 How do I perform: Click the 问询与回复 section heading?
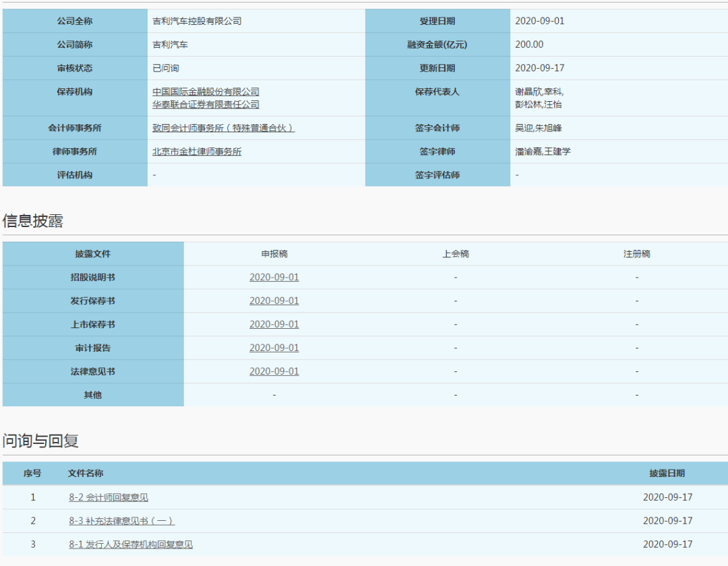pos(40,441)
